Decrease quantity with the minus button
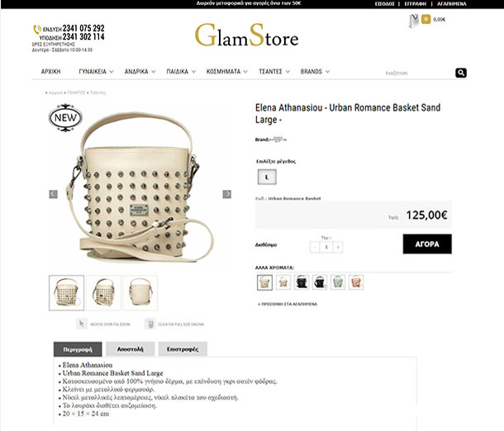Image resolution: width=504 pixels, height=431 pixels. coord(315,247)
